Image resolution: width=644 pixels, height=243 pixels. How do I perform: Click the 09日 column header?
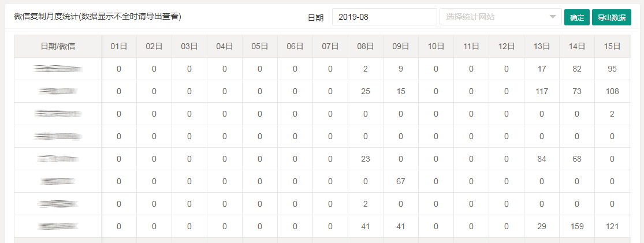[x=400, y=46]
